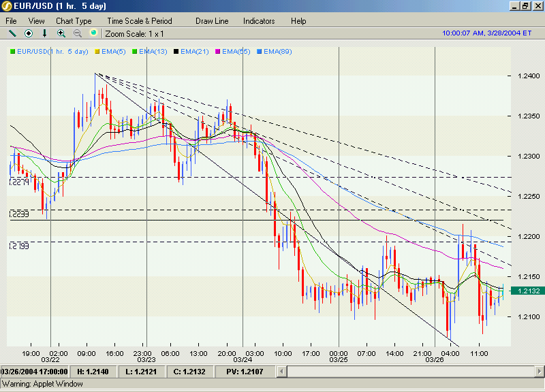The image size is (545, 392).
Task: Click the EMA(5) yellow legend swatch
Action: (x=97, y=52)
